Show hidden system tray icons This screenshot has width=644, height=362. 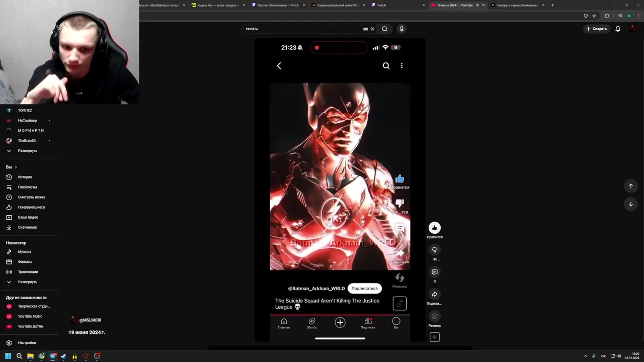click(x=586, y=356)
